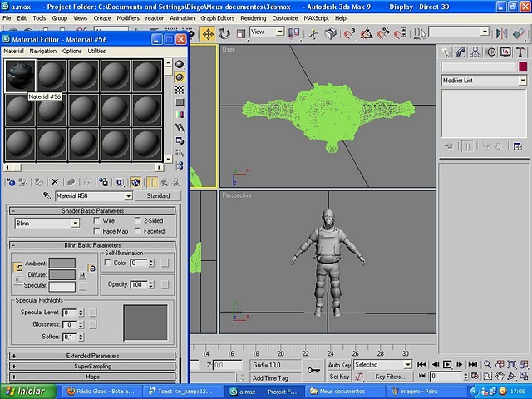
Task: Toggle Show Map in Viewport cube icon
Action: click(x=135, y=183)
